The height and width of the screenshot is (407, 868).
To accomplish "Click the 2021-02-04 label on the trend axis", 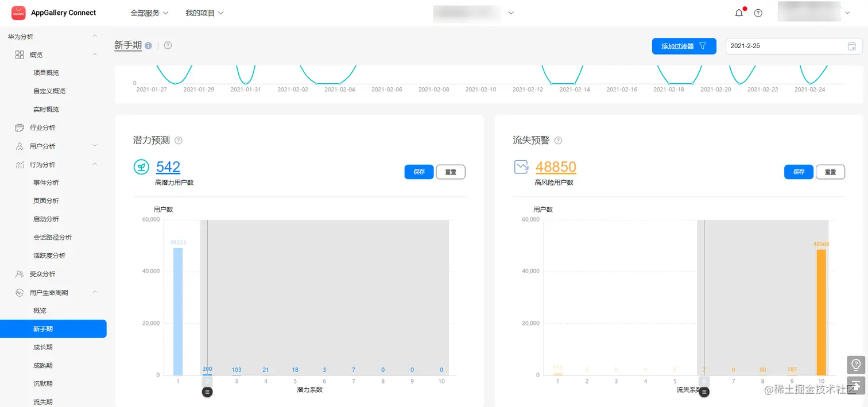I will click(x=340, y=90).
